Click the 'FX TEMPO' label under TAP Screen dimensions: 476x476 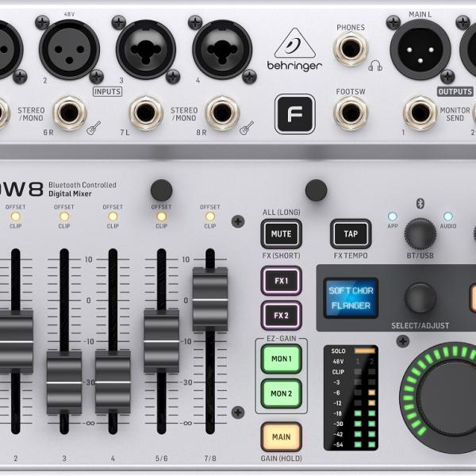(x=351, y=255)
